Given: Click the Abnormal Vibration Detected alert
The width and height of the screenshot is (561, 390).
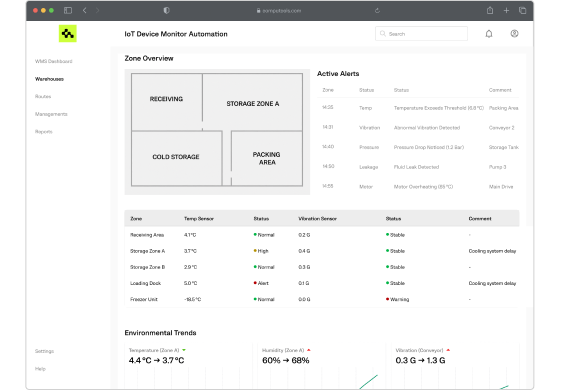Looking at the screenshot, I should [418, 127].
